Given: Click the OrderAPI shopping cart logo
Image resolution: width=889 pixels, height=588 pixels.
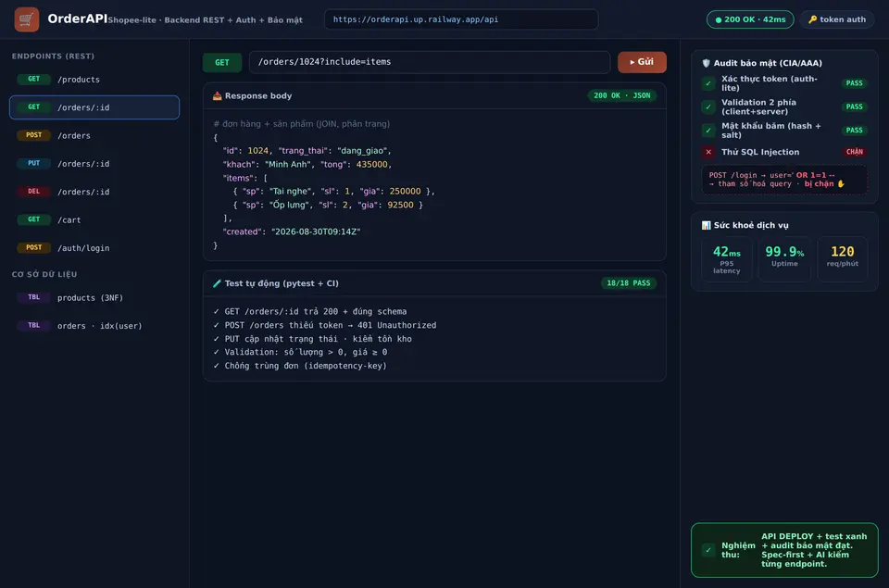Looking at the screenshot, I should pos(27,19).
